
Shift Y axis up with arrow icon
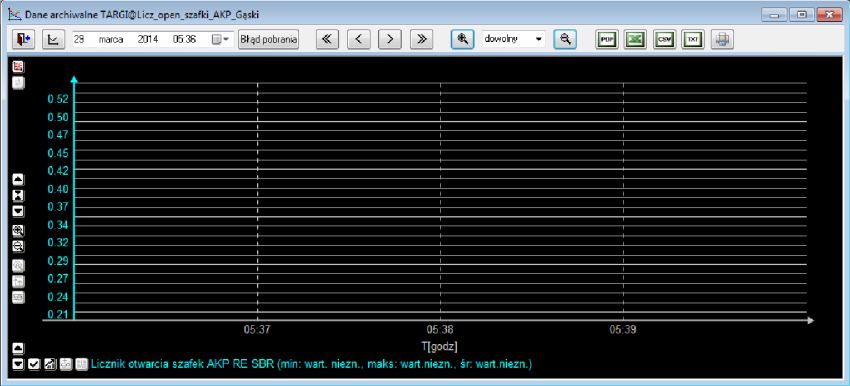18,178
